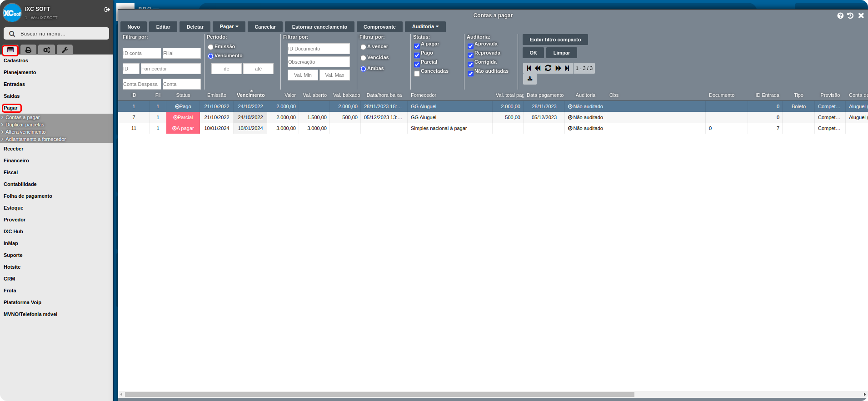This screenshot has width=868, height=401.
Task: Sort by Vencimento column header
Action: coord(251,95)
